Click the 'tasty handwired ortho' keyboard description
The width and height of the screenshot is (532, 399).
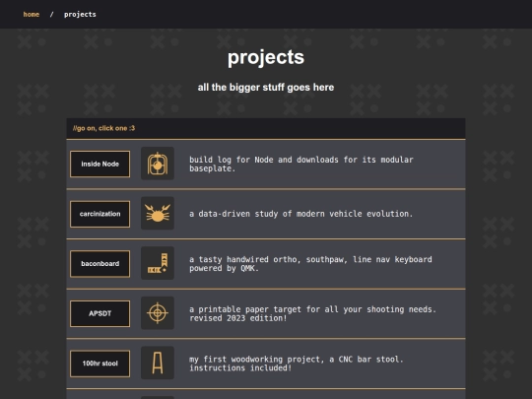(310, 264)
